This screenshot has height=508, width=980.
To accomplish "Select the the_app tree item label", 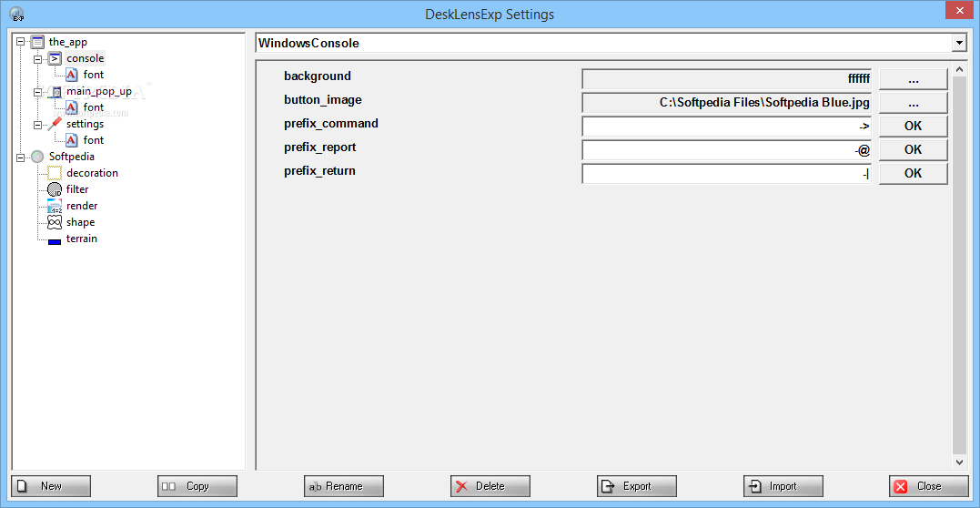I will (67, 42).
